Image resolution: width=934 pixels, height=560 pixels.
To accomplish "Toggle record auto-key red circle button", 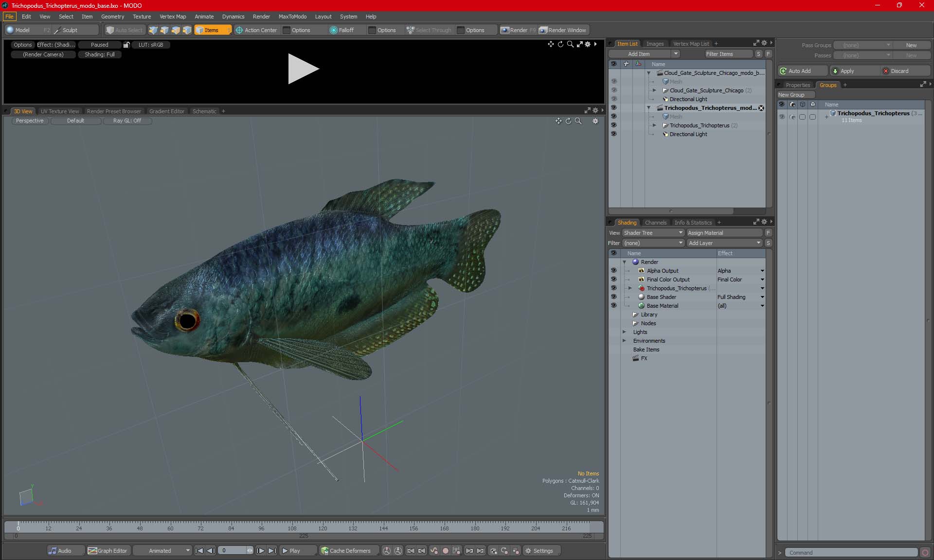I will tap(445, 551).
